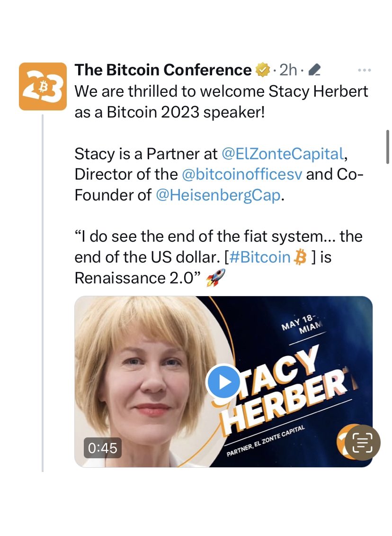Click the 0:45 video duration badge

[100, 448]
